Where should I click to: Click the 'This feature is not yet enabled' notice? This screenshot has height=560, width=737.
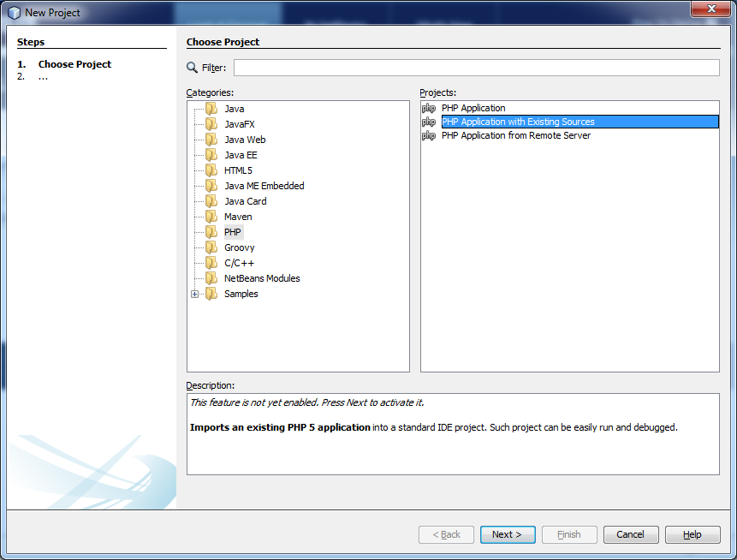click(307, 402)
